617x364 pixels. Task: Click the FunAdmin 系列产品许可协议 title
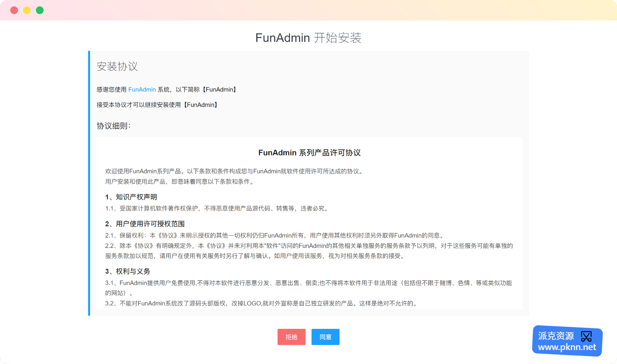click(309, 153)
